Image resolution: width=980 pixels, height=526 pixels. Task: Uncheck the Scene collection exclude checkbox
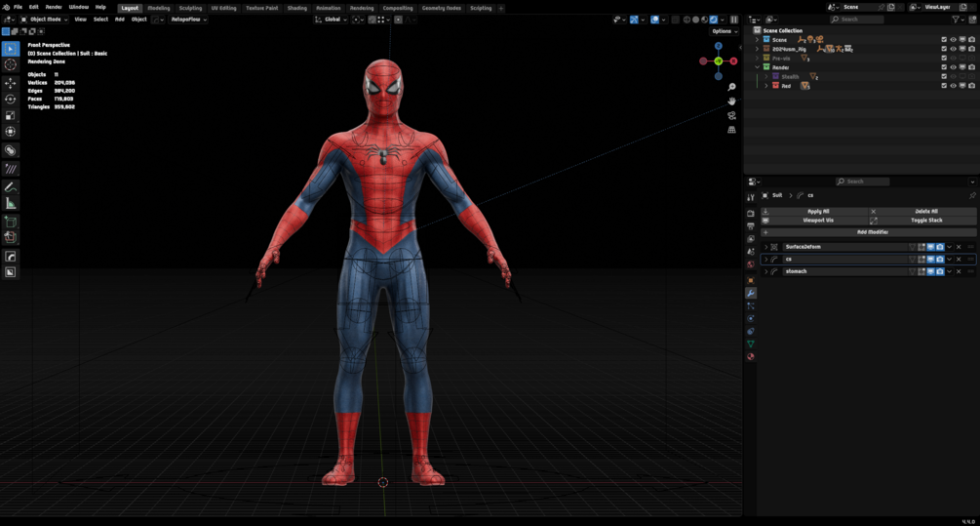pos(943,40)
